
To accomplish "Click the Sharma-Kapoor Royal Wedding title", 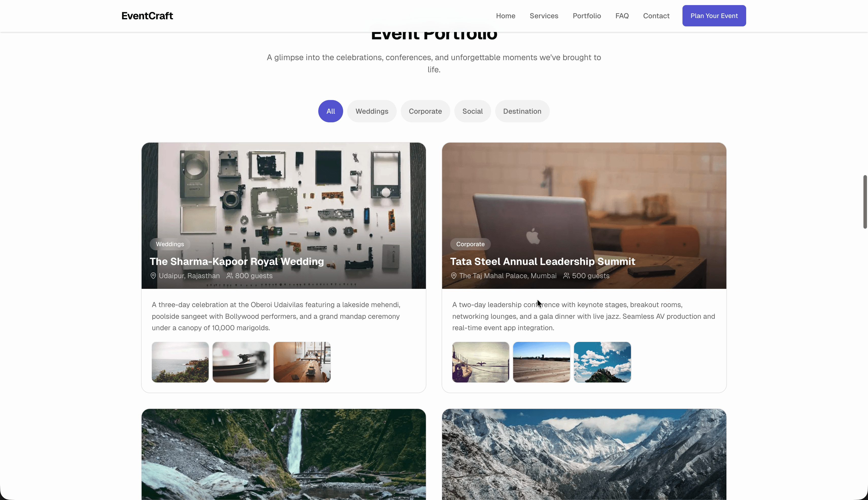I will coord(237,261).
